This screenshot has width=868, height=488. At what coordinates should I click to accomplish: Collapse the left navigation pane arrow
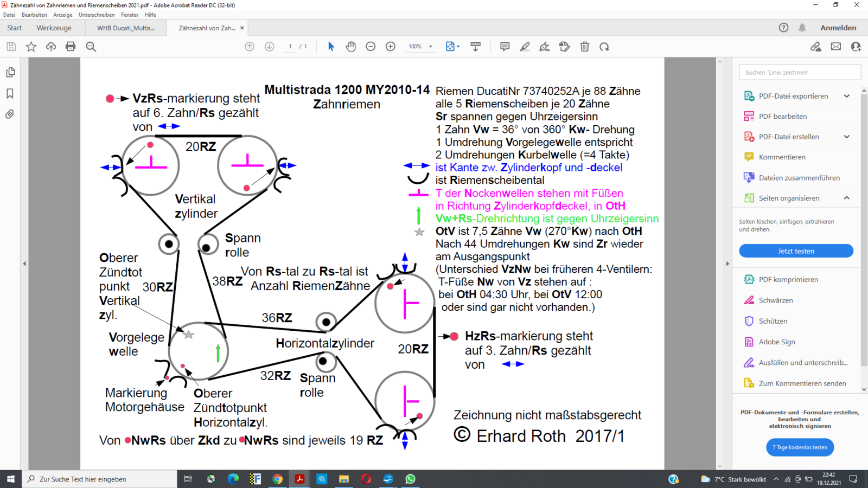24,264
